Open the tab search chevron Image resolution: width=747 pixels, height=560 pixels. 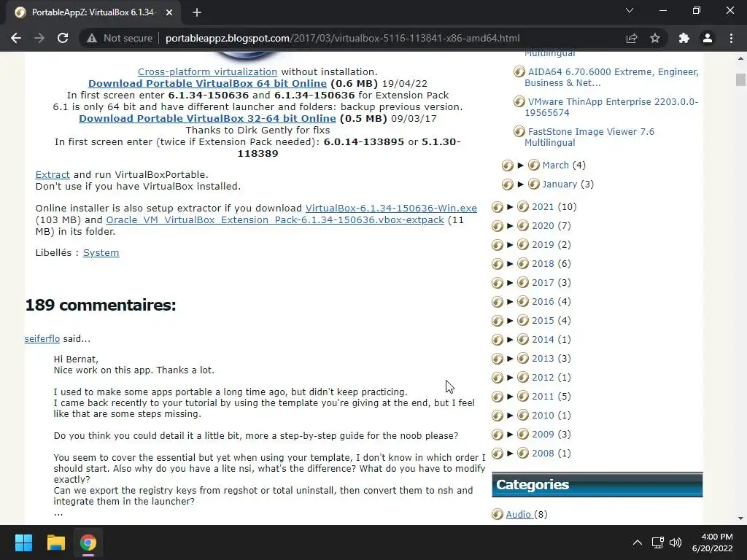point(630,10)
